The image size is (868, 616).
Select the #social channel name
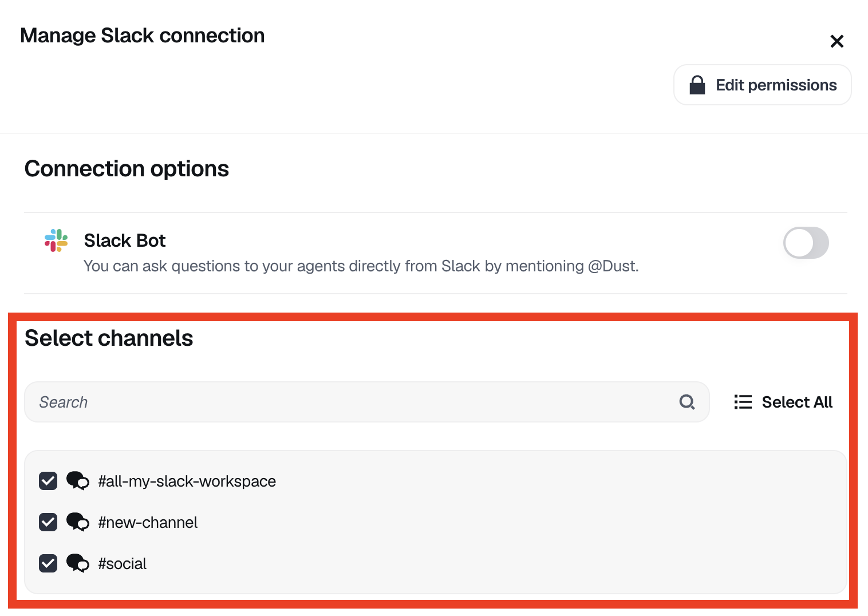point(122,564)
